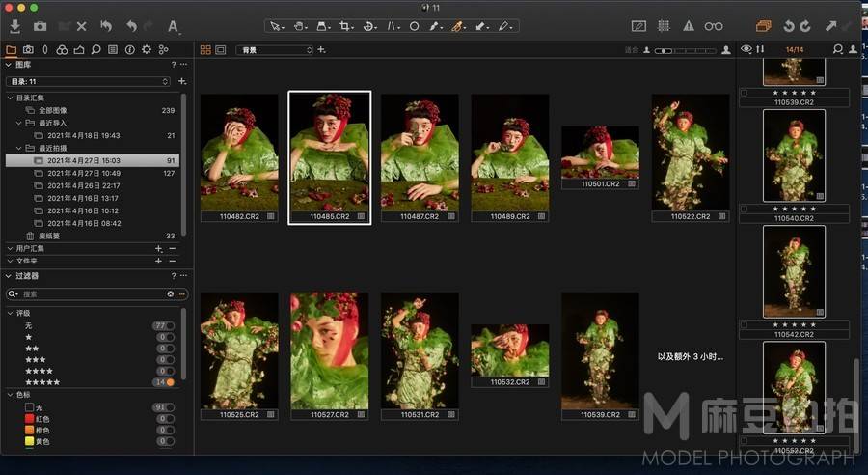The height and width of the screenshot is (475, 868).
Task: Click the red 红色 color swatch
Action: coord(29,419)
